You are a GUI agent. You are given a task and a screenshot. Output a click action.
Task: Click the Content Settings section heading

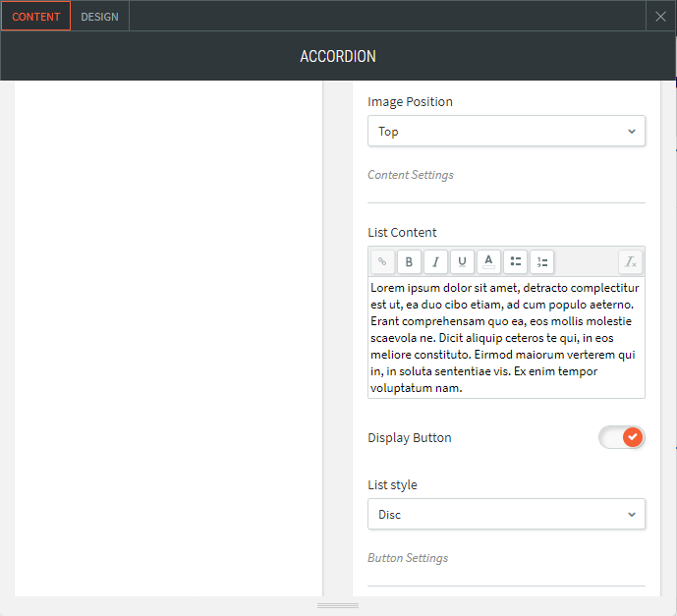click(411, 175)
